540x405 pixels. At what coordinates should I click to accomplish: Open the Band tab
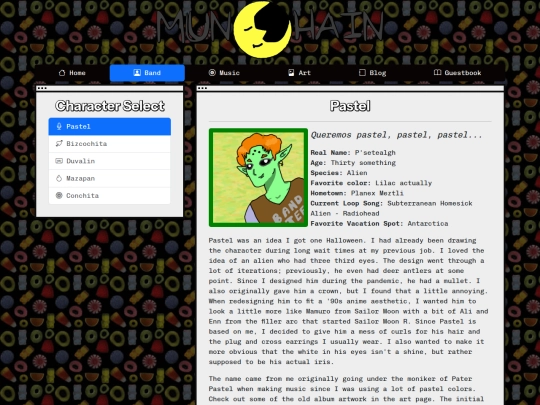[147, 73]
